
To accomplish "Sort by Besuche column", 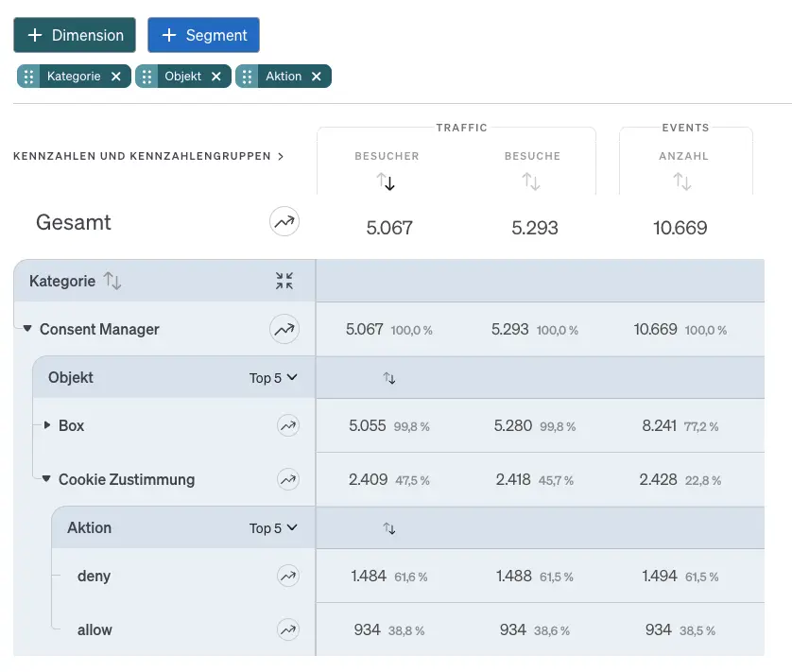I will [531, 181].
